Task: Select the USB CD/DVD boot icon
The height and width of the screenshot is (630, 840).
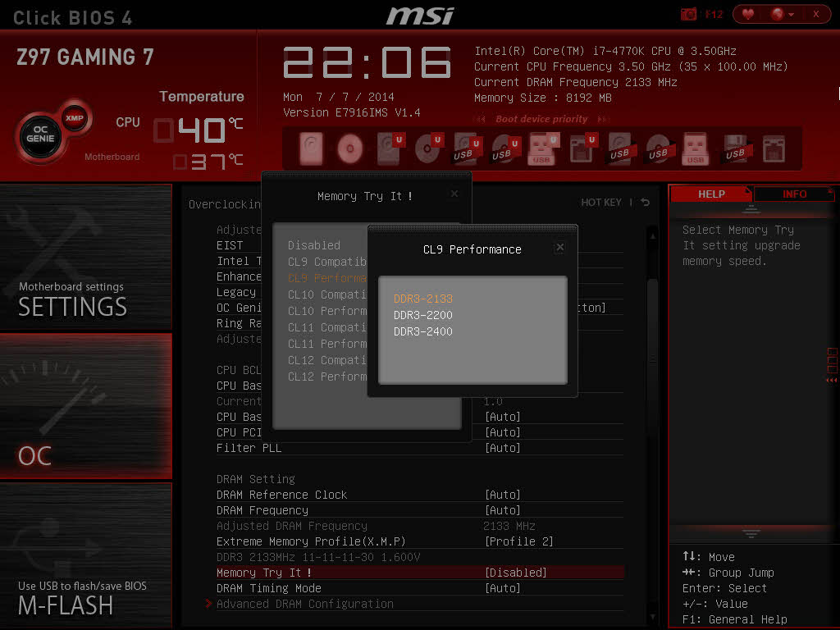Action: (x=659, y=148)
